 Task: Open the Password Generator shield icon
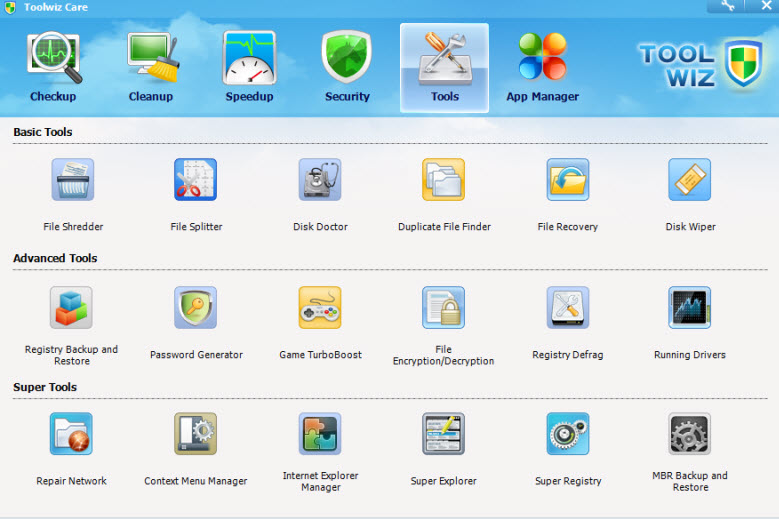tap(195, 307)
